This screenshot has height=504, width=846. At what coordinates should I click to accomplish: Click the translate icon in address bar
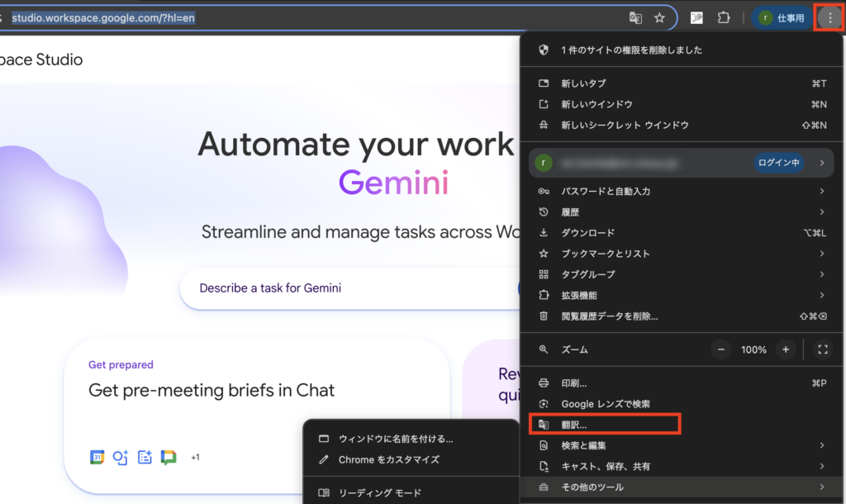pos(635,17)
